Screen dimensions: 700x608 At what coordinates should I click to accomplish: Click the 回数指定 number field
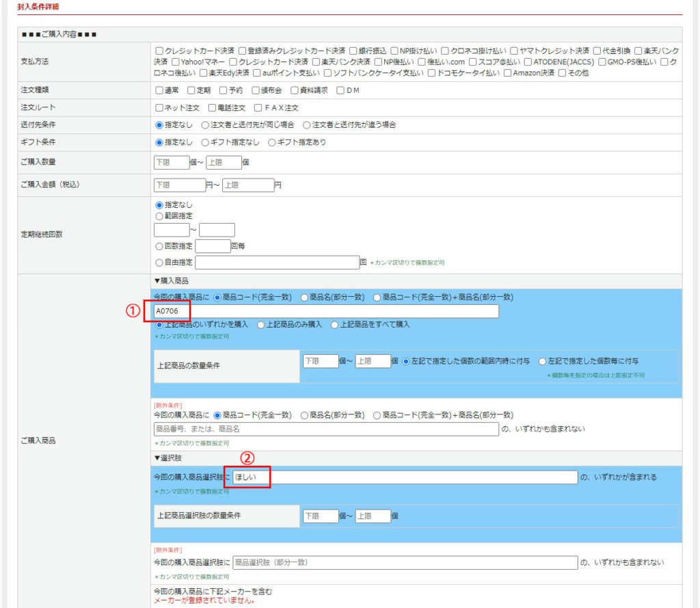click(213, 246)
